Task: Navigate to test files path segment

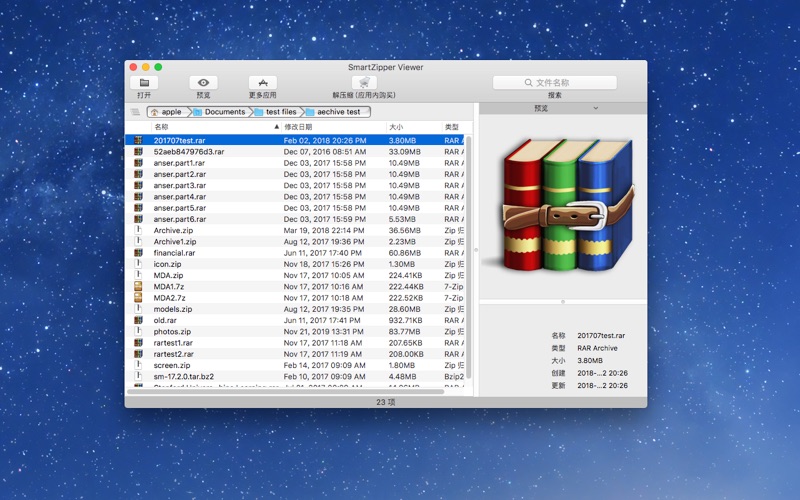Action: tap(276, 112)
